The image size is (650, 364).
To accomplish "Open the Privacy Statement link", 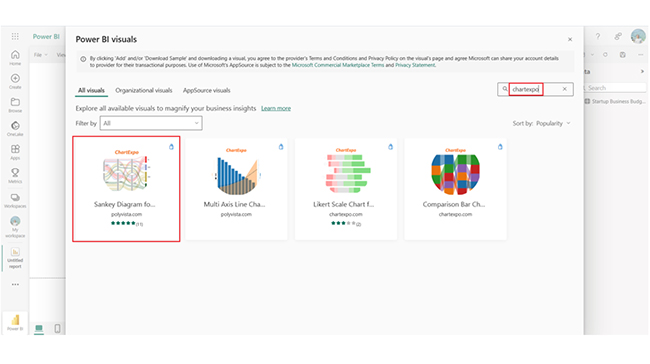I will point(415,65).
